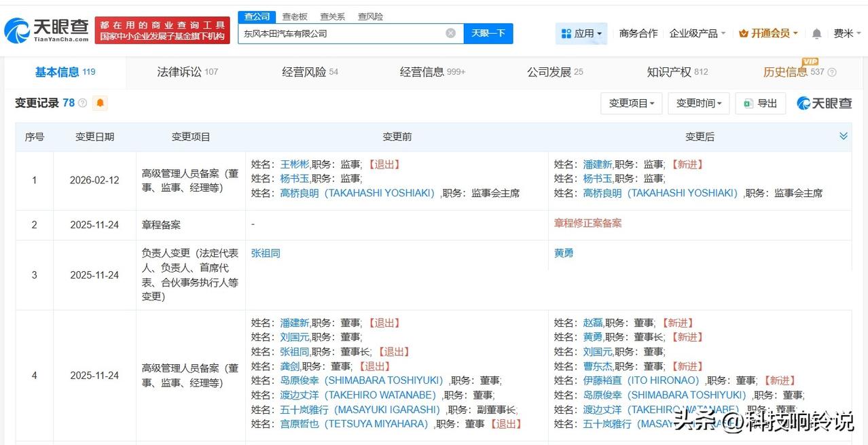Switch to the 基本信息 tab

65,72
